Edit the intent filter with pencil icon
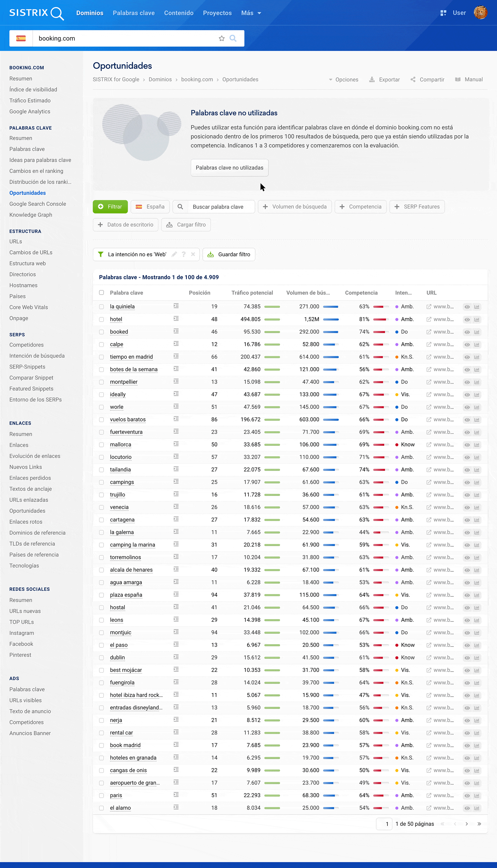The height and width of the screenshot is (868, 497). (x=174, y=254)
